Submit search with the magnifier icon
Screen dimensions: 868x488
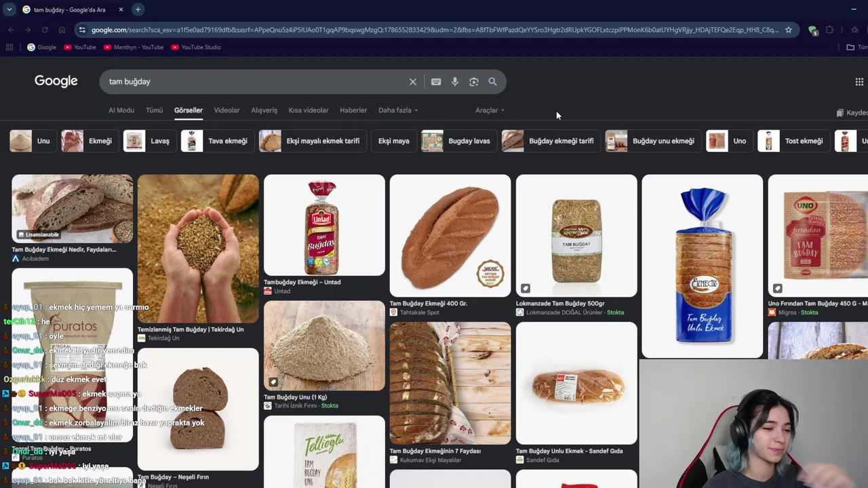point(493,82)
